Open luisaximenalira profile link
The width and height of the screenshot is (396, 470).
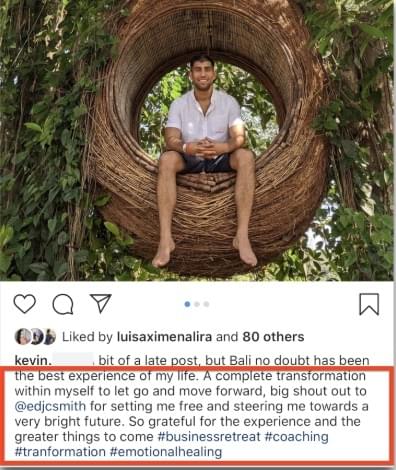[164, 337]
